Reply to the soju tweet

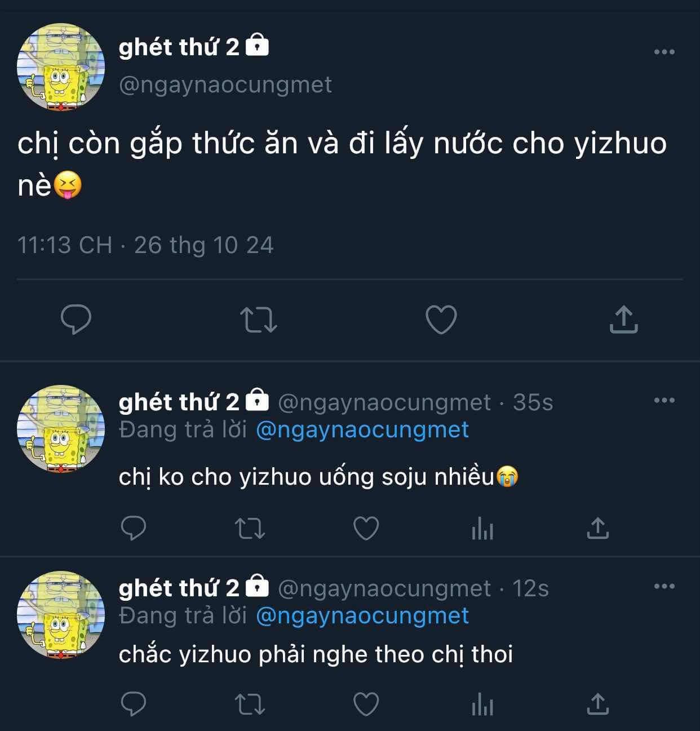(134, 528)
